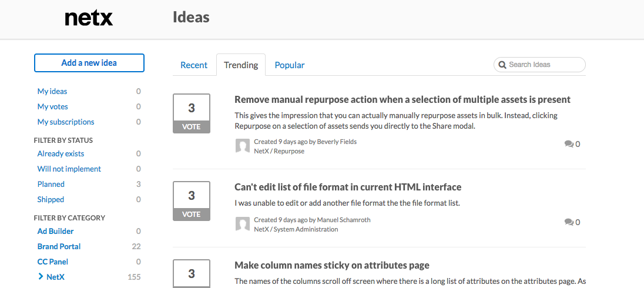
Task: Click Manuel Schamroth's avatar thumbnail
Action: [x=243, y=224]
